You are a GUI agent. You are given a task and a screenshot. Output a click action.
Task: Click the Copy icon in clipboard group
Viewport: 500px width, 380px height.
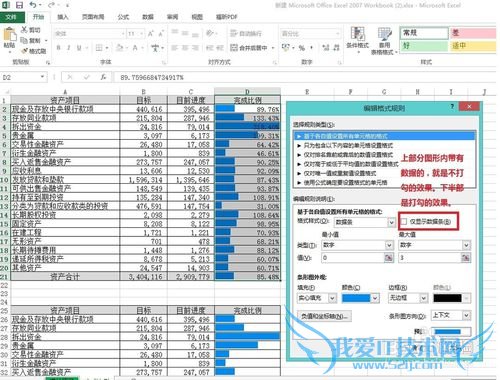pos(24,40)
